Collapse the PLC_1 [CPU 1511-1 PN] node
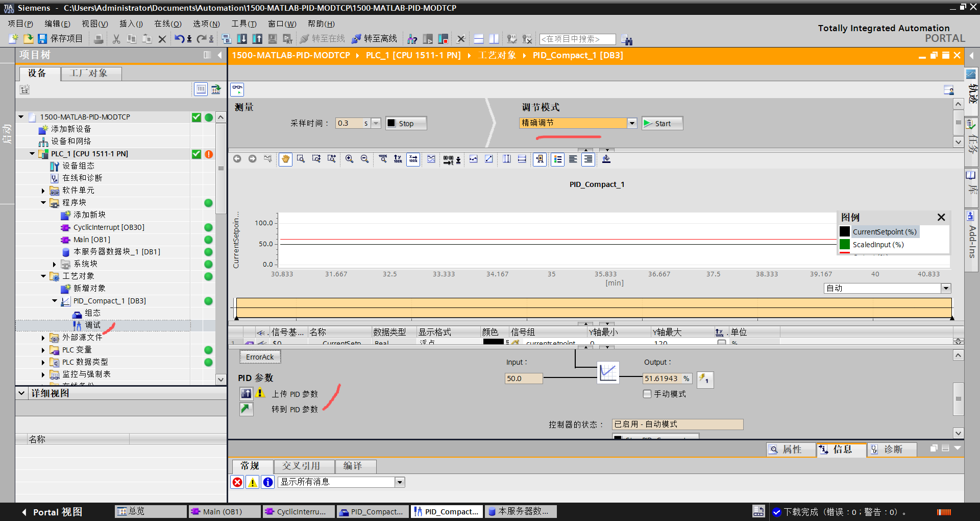This screenshot has height=521, width=980. [x=32, y=154]
